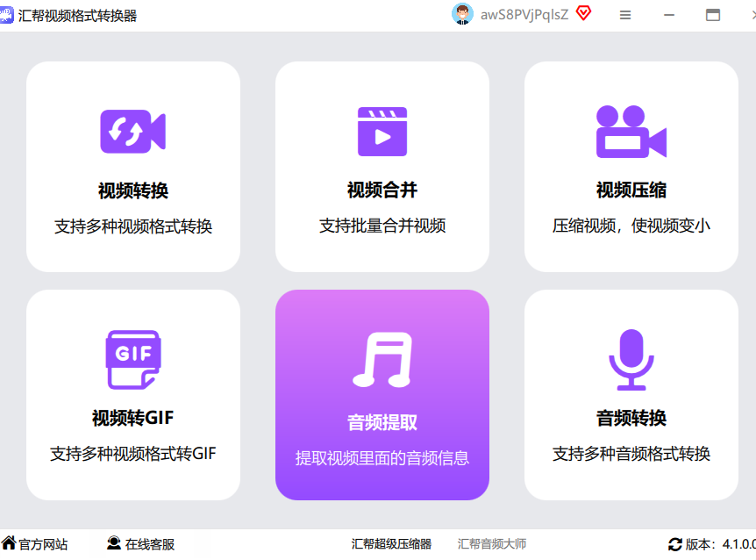The height and width of the screenshot is (560, 756).
Task: Maximize the converter window
Action: (x=713, y=15)
